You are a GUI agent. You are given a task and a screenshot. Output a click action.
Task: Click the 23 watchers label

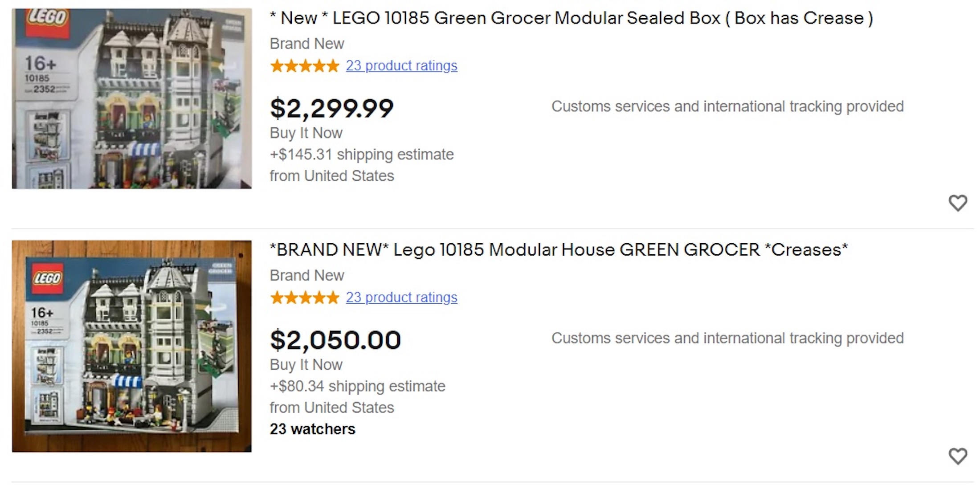[312, 429]
